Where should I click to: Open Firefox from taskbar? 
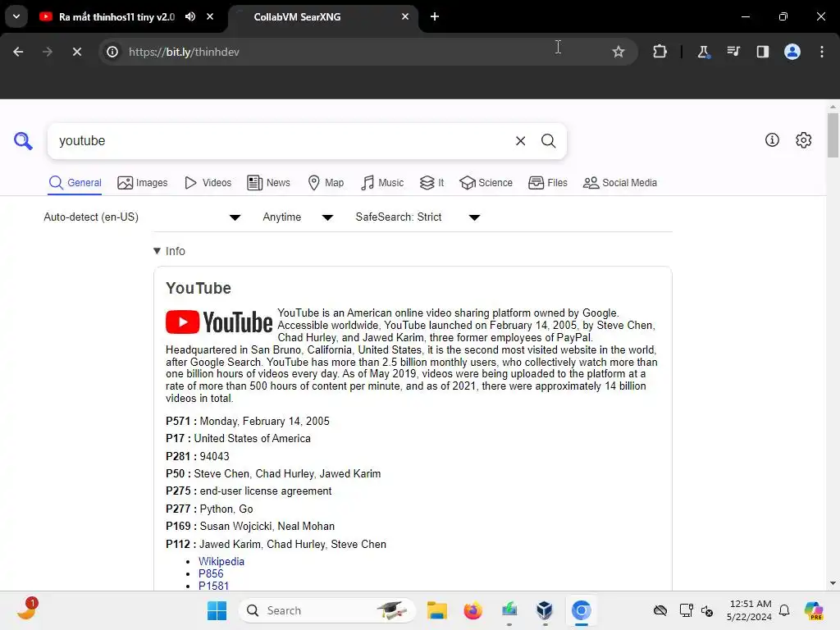pyautogui.click(x=473, y=610)
